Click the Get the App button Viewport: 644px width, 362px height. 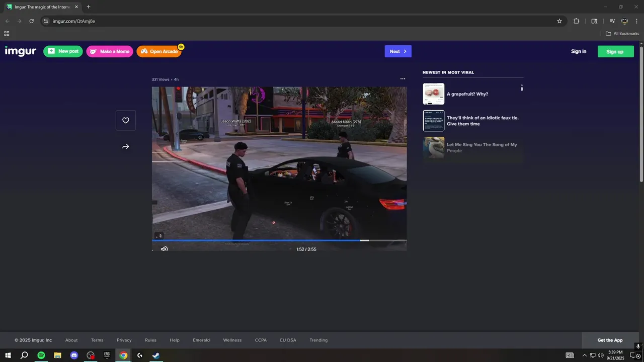(x=610, y=340)
